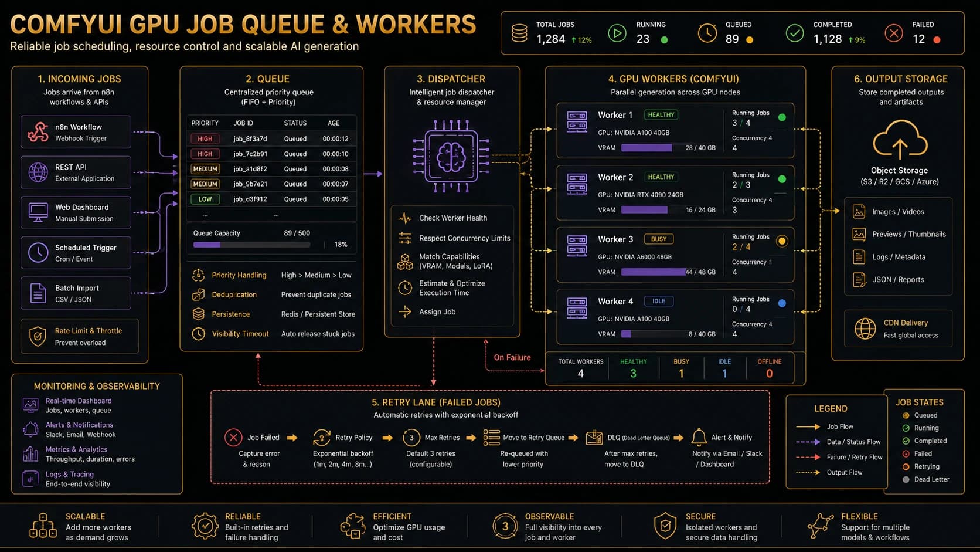The image size is (980, 552).
Task: Click the Deduplication label
Action: (234, 295)
